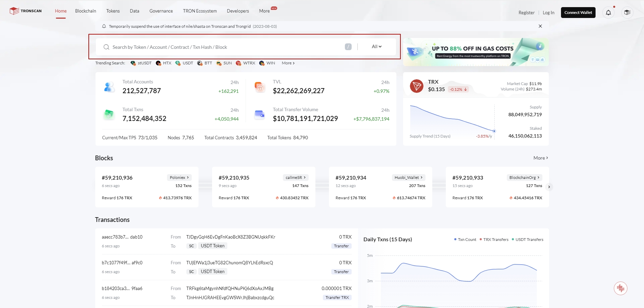Click the BTT token icon
Screen dimensions: 644x308
(x=200, y=63)
